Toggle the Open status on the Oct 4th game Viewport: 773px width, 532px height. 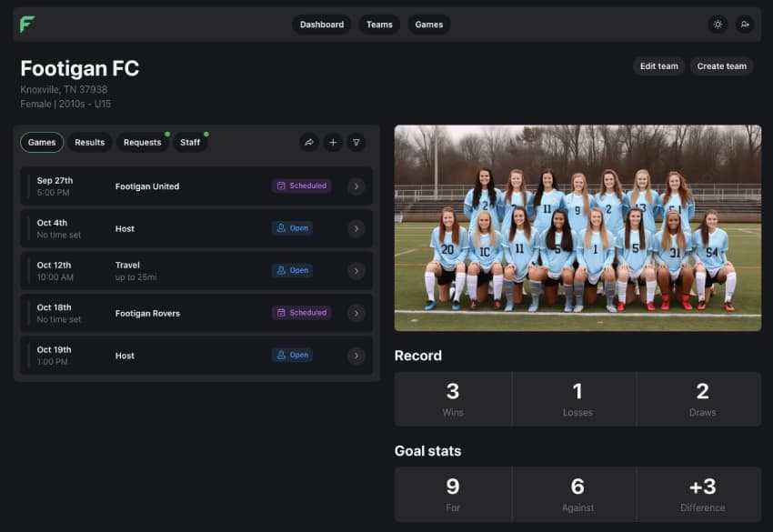click(292, 228)
